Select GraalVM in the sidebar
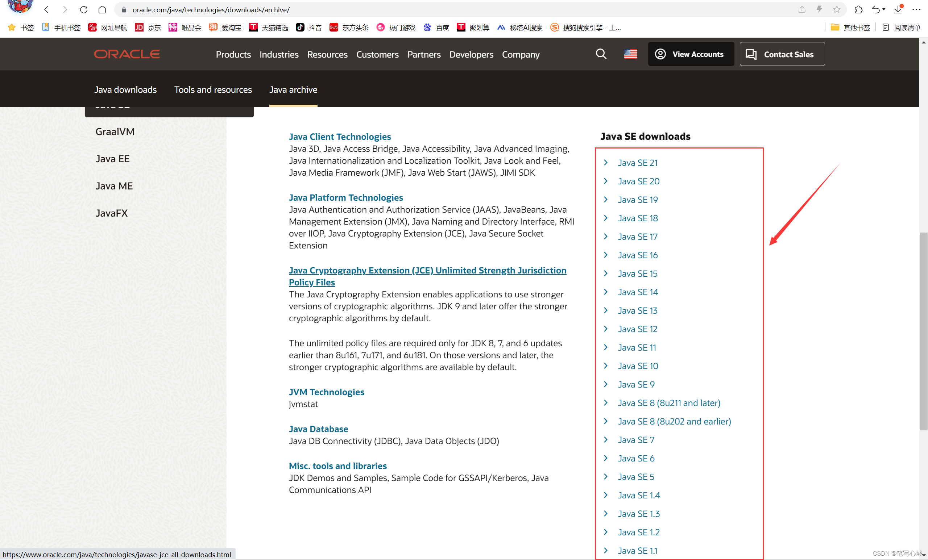Viewport: 928px width, 560px height. pyautogui.click(x=115, y=131)
